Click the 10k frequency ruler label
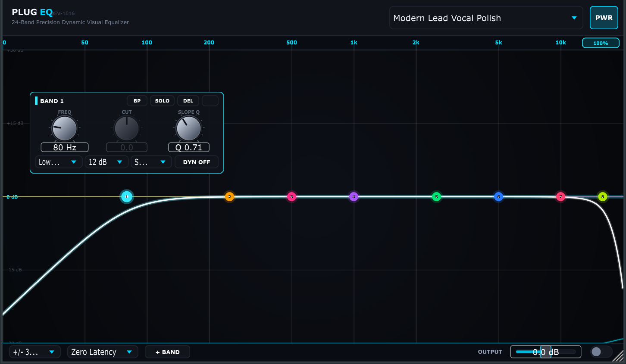This screenshot has height=364, width=626. click(x=560, y=42)
